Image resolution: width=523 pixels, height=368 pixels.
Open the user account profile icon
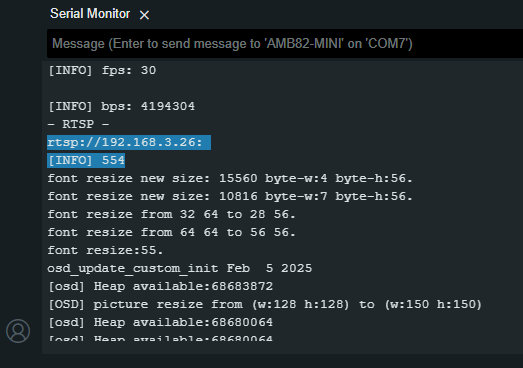pos(18,331)
